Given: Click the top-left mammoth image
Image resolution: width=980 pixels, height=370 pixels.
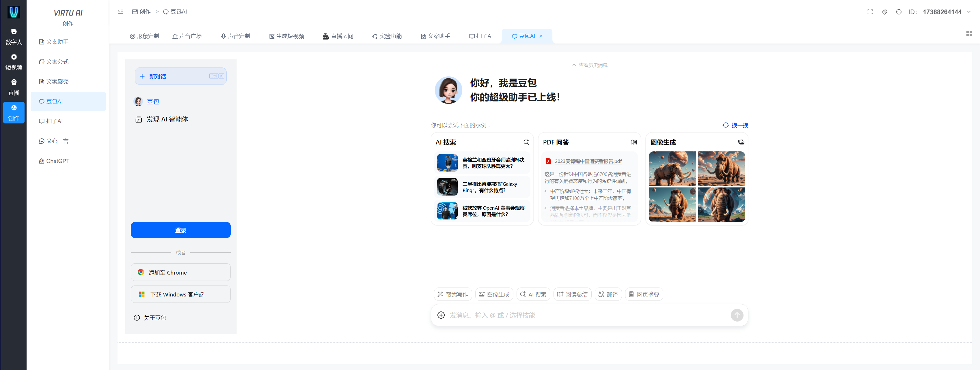Looking at the screenshot, I should click(672, 169).
